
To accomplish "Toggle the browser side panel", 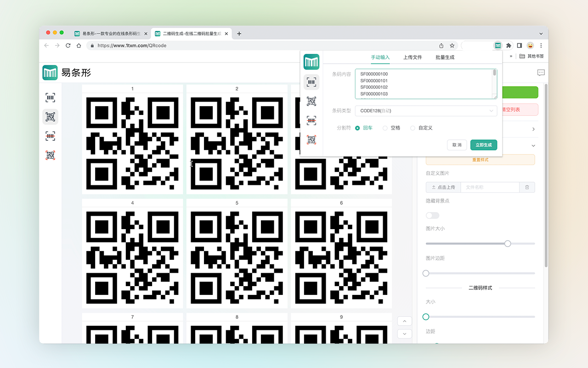I will click(520, 46).
